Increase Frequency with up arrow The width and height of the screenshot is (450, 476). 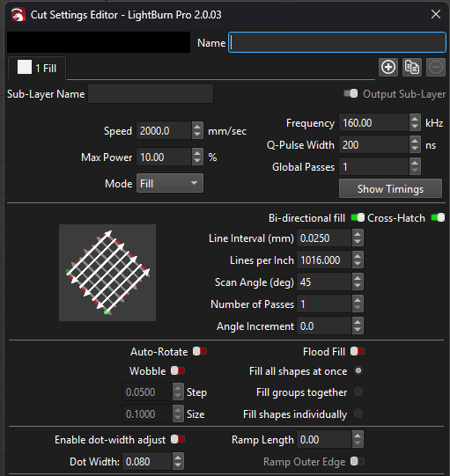(415, 119)
